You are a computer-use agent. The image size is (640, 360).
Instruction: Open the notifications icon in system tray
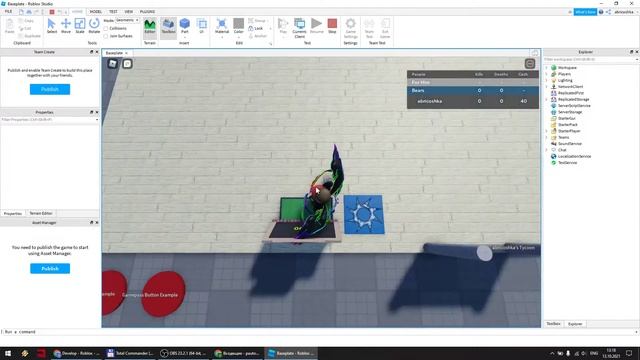pos(629,353)
